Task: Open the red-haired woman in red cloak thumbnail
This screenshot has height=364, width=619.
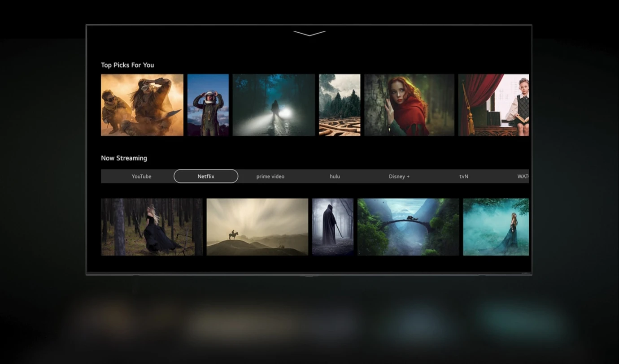Action: (x=409, y=105)
